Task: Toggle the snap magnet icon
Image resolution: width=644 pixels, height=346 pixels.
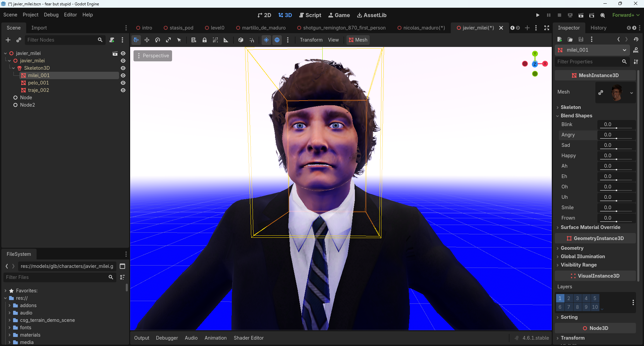Action: [x=252, y=40]
